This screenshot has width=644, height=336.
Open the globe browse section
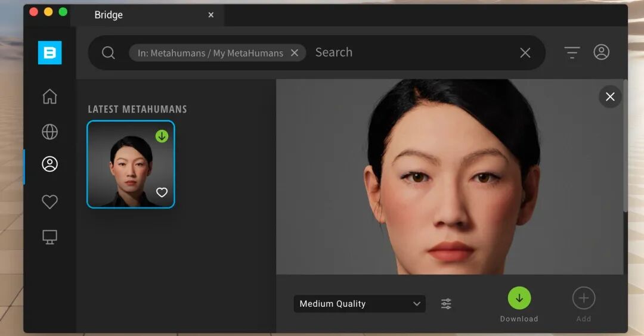click(49, 132)
